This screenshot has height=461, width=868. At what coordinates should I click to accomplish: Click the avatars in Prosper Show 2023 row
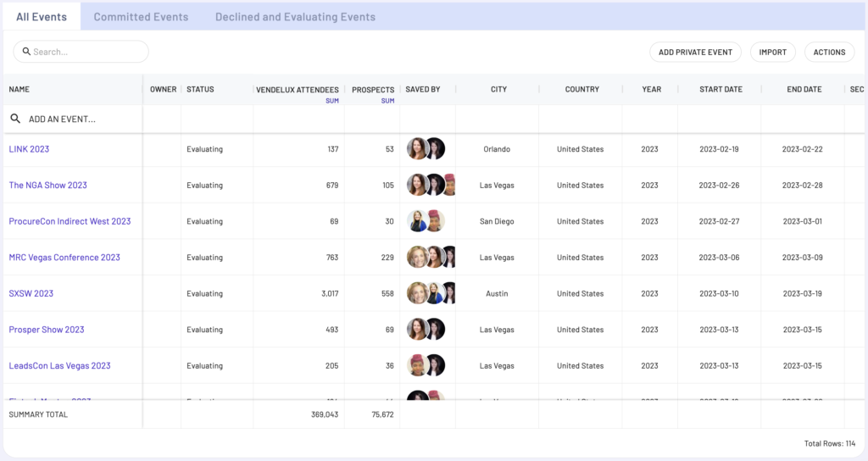[426, 330]
